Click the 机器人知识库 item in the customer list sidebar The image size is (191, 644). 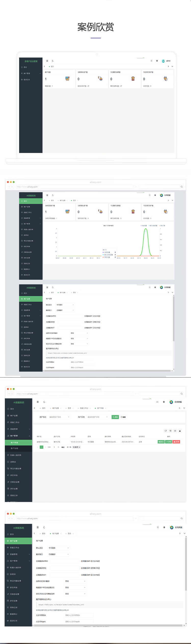point(16,455)
